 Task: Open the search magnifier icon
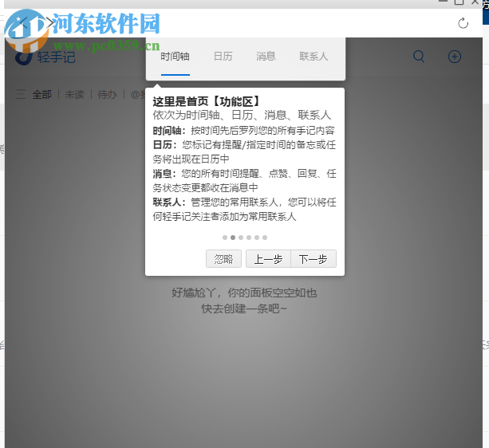click(419, 57)
